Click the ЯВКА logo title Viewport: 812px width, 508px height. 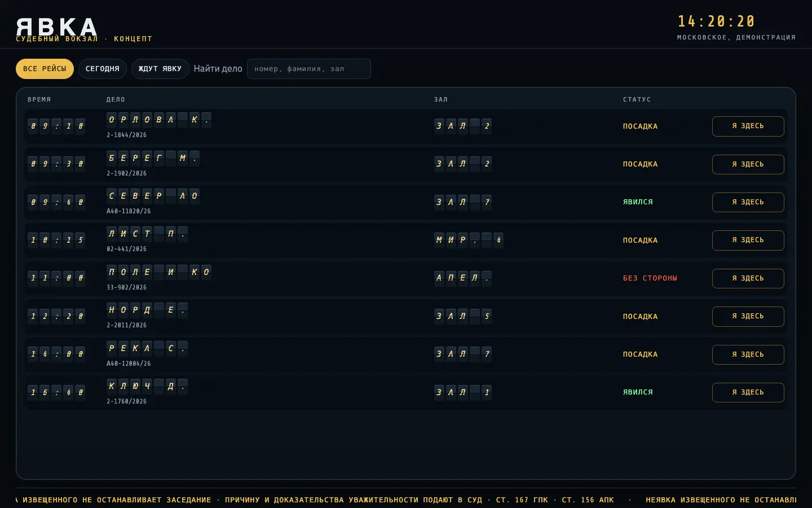(56, 27)
